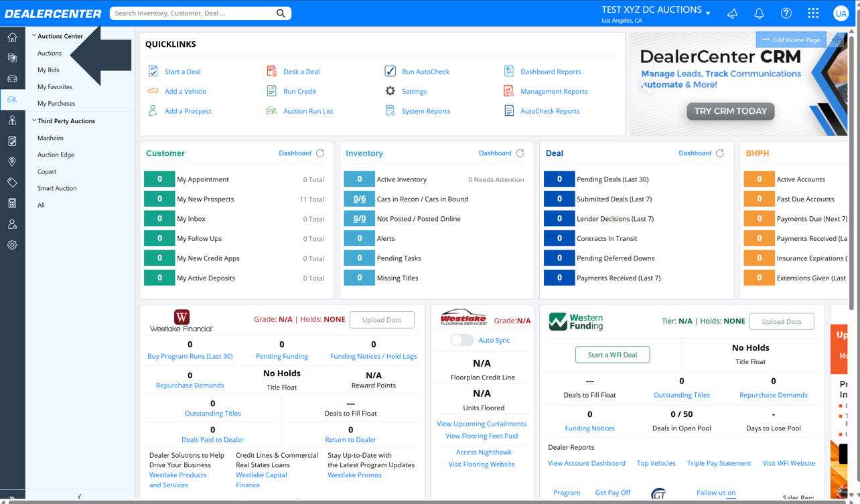The width and height of the screenshot is (860, 504).
Task: Click the UA user avatar
Action: point(841,13)
